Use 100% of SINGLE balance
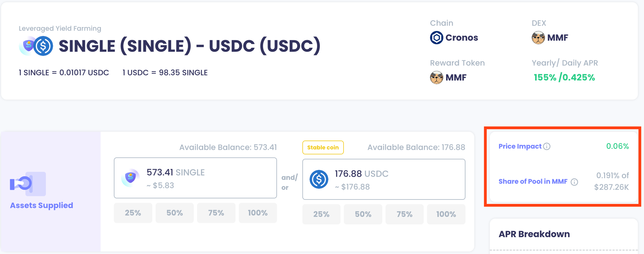 coord(258,213)
